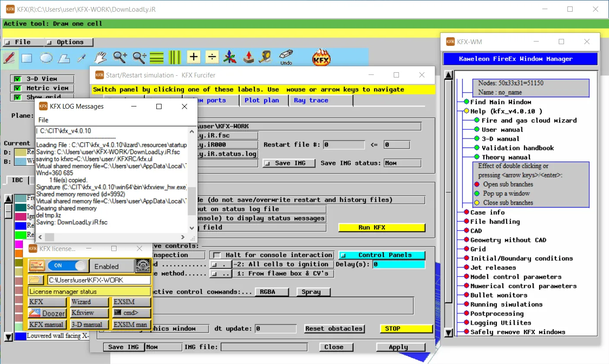Select the rectangle drawing tool
Image resolution: width=609 pixels, height=364 pixels.
pos(27,58)
